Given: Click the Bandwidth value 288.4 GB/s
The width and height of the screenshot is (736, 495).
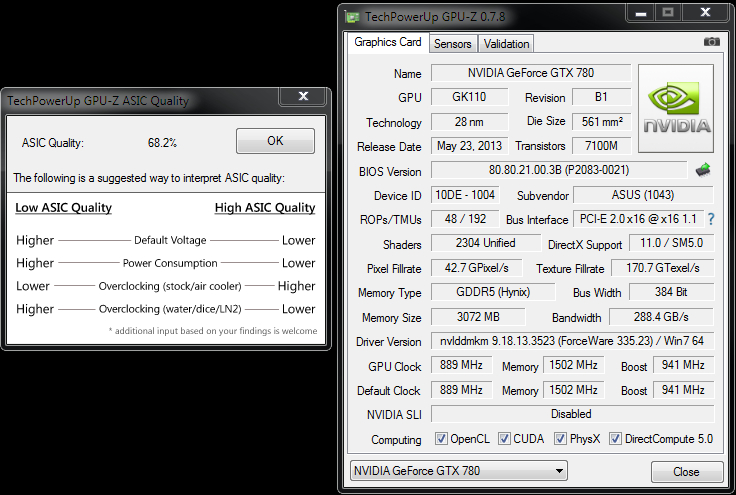Looking at the screenshot, I should (661, 317).
